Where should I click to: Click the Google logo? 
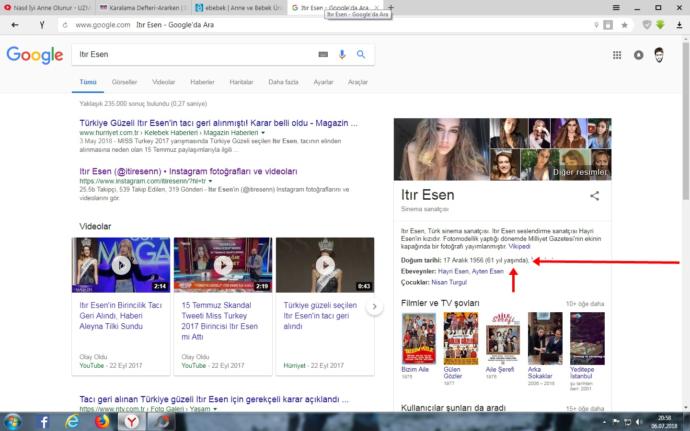click(x=35, y=55)
